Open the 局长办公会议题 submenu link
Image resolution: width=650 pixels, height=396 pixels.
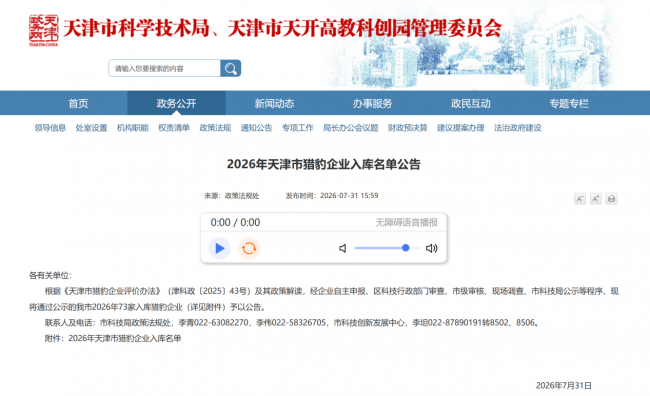tap(351, 128)
